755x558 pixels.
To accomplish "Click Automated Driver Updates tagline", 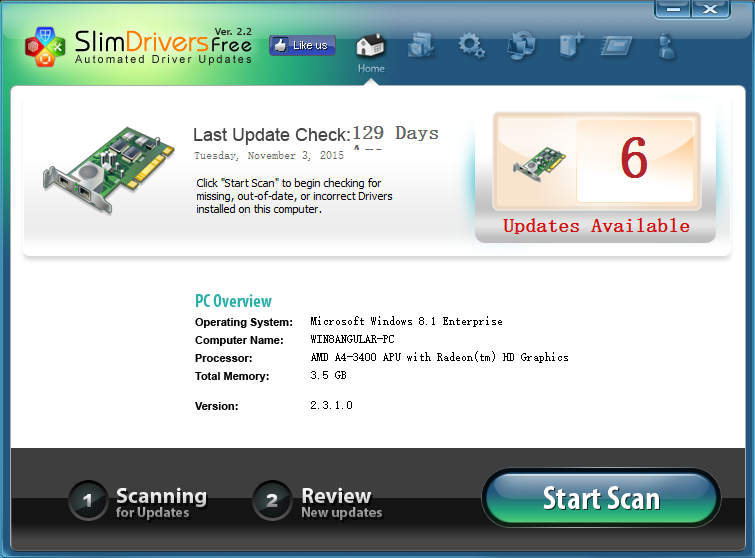I will point(163,59).
